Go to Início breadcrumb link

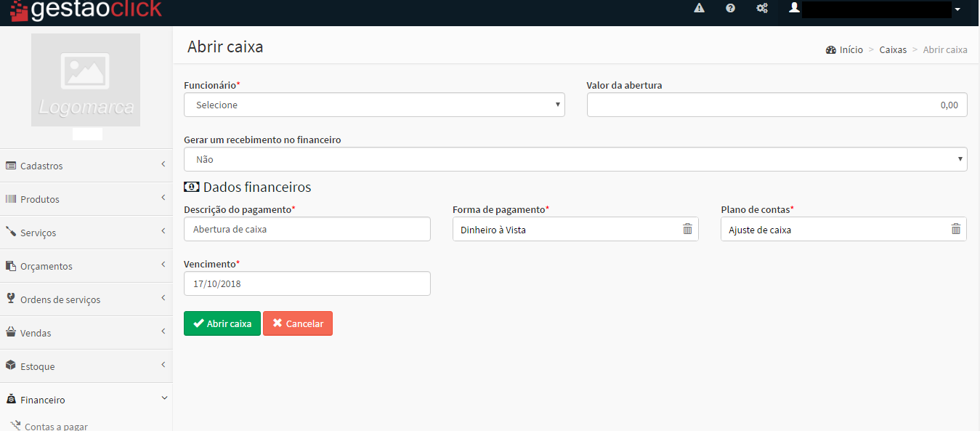851,50
